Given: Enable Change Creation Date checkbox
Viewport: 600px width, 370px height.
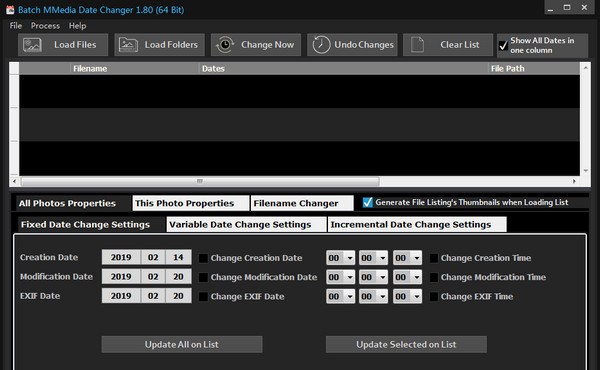Looking at the screenshot, I should click(203, 258).
